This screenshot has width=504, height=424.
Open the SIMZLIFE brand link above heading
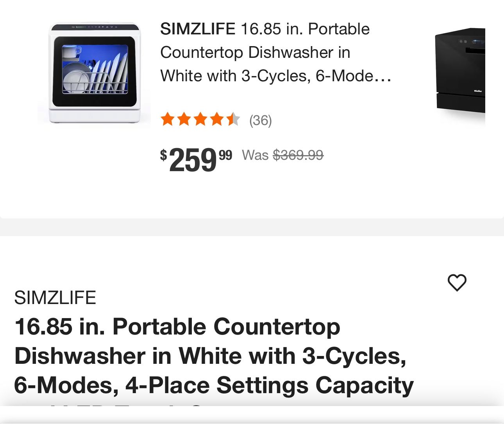(55, 298)
